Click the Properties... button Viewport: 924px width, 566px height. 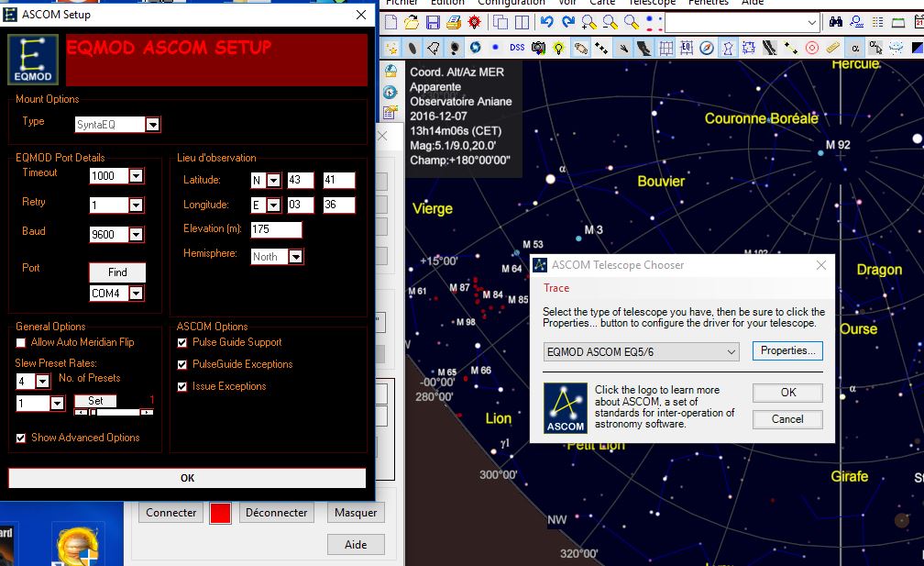pyautogui.click(x=788, y=350)
